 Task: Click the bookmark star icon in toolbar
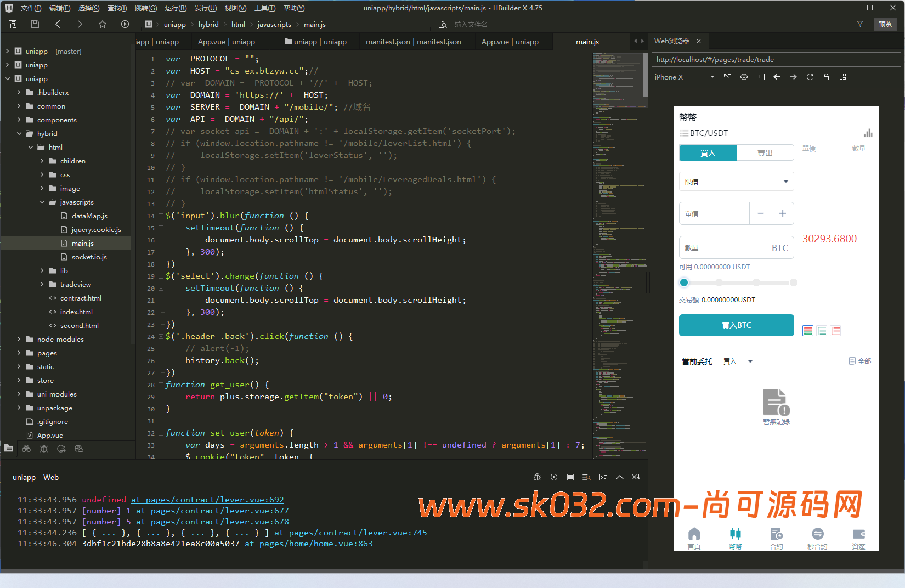coord(103,24)
